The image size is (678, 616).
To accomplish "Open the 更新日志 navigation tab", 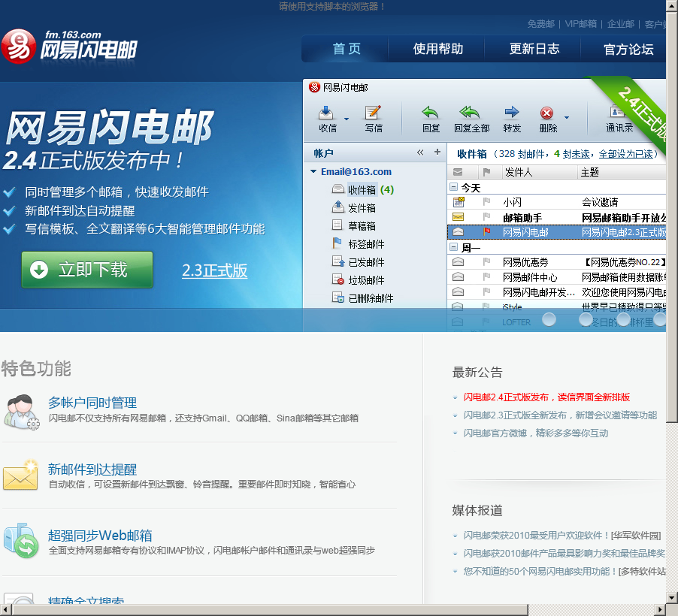I will click(534, 49).
